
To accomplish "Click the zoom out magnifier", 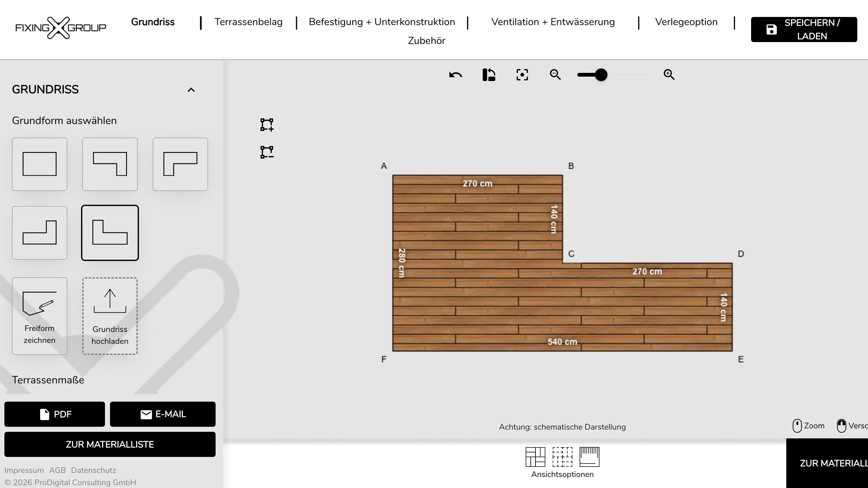I will coord(555,74).
